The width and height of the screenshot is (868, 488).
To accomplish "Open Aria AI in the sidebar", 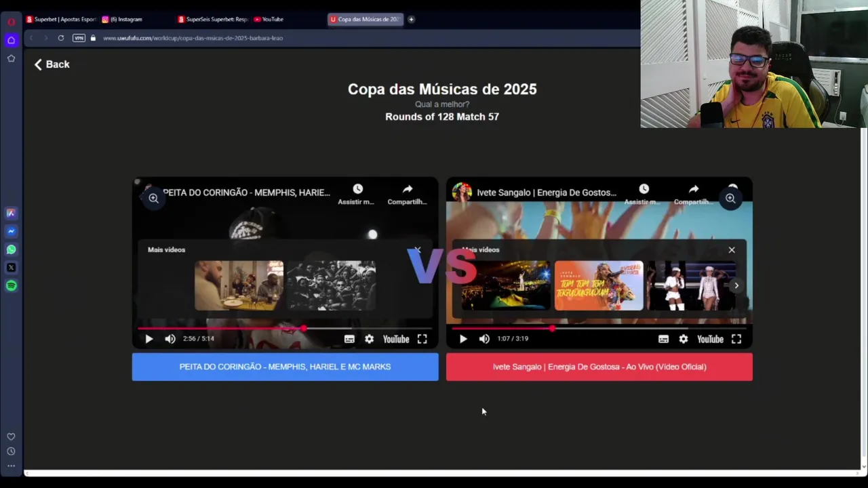I will pyautogui.click(x=12, y=213).
